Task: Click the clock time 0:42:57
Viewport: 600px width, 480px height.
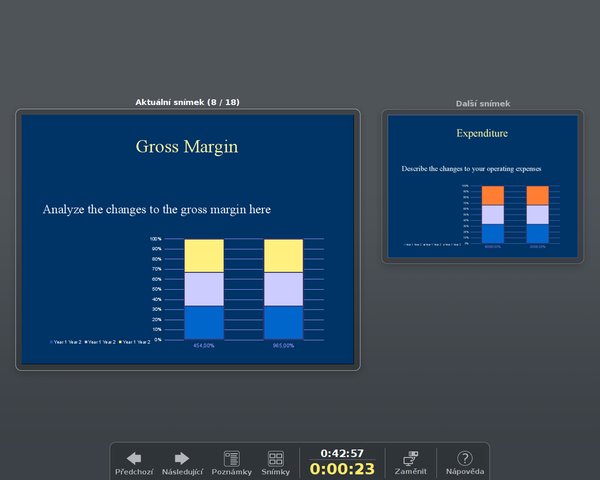Action: [342, 453]
